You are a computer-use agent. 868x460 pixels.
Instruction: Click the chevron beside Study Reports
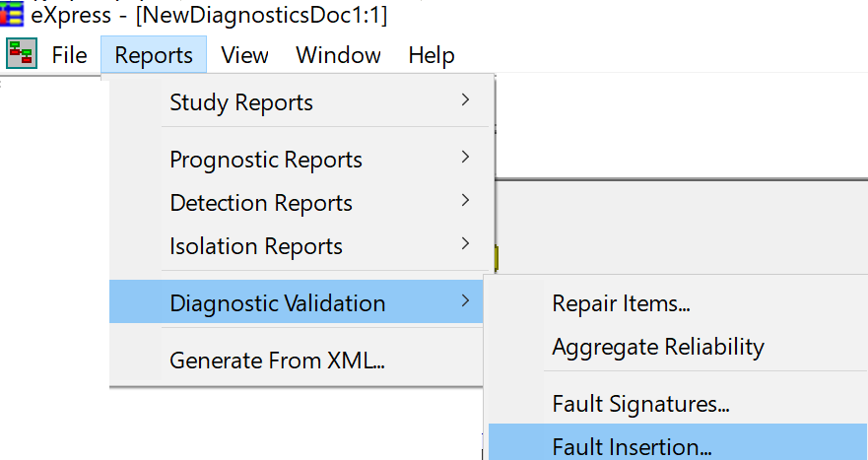click(x=466, y=100)
